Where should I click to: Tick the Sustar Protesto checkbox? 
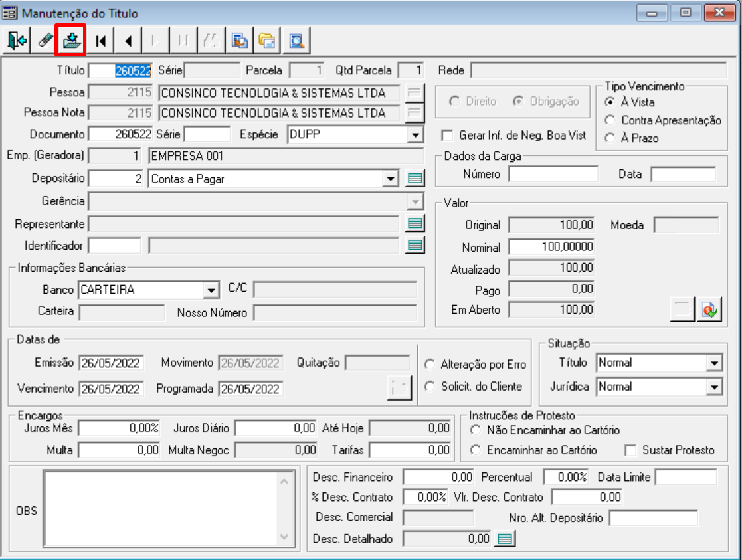pyautogui.click(x=630, y=450)
